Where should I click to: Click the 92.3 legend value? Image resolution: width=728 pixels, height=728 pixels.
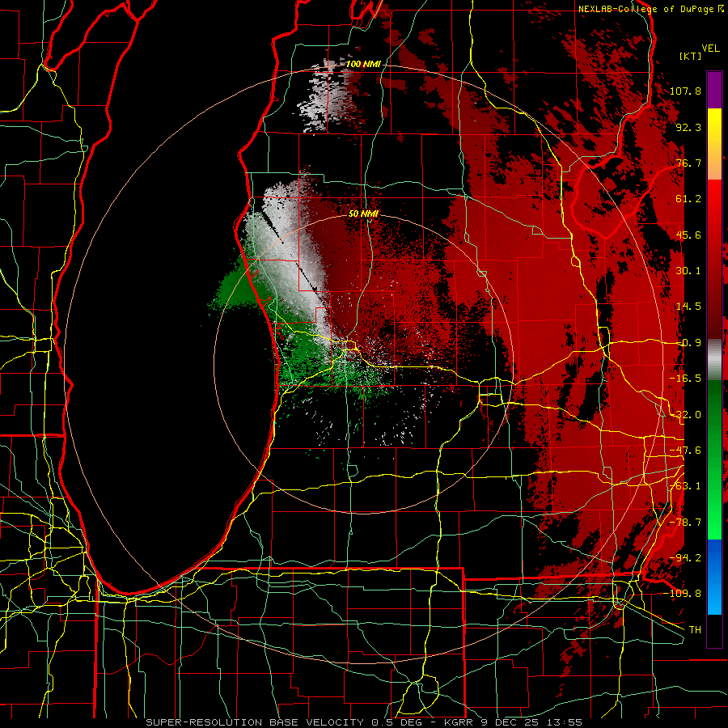point(688,127)
